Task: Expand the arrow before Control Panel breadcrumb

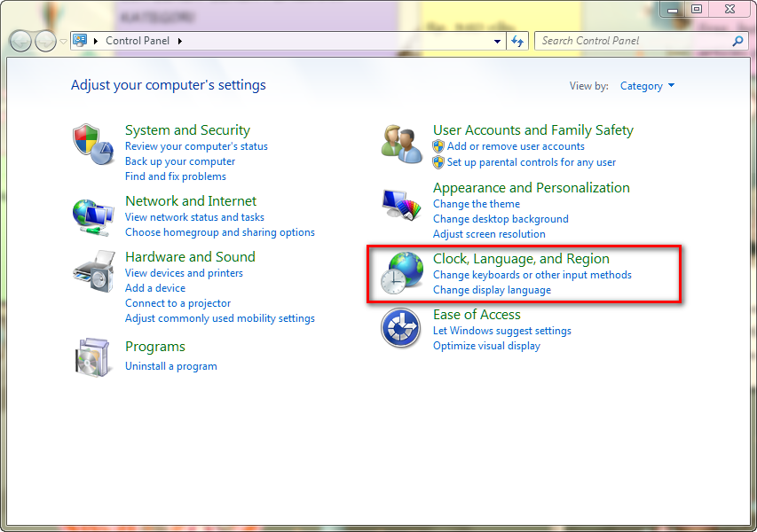Action: [96, 41]
